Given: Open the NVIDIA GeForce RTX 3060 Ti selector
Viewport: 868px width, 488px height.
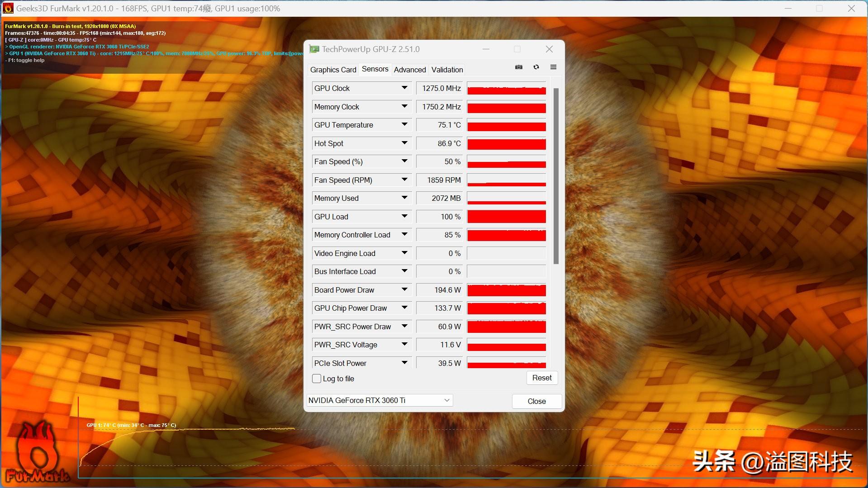Looking at the screenshot, I should [379, 400].
